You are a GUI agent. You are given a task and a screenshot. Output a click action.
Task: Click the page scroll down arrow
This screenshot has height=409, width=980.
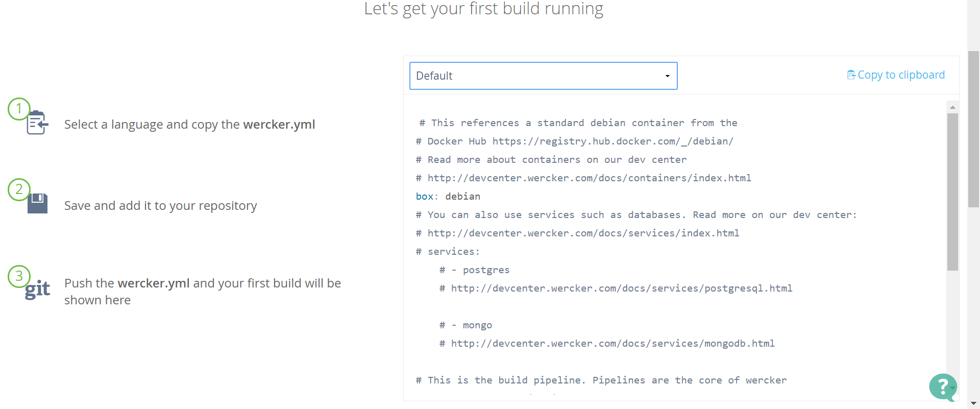pos(973,403)
